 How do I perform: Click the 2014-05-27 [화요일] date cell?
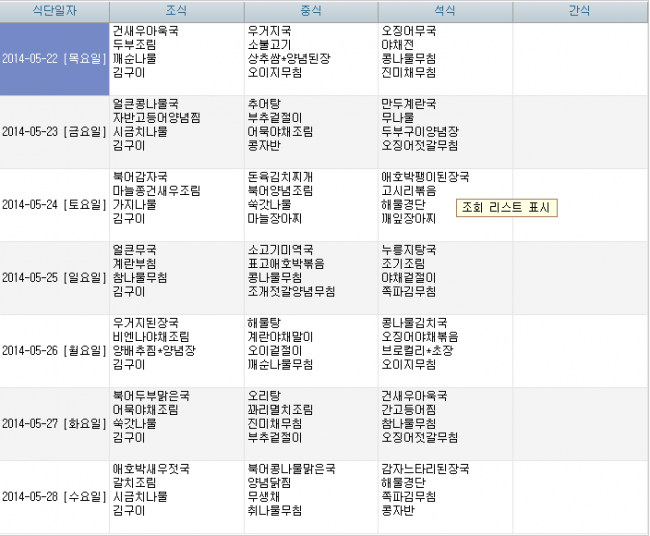tap(54, 424)
